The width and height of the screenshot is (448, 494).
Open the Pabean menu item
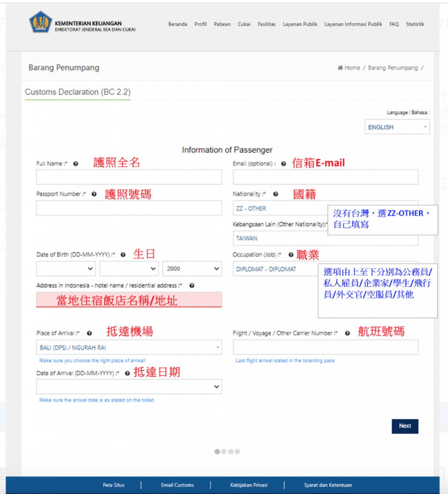[222, 24]
